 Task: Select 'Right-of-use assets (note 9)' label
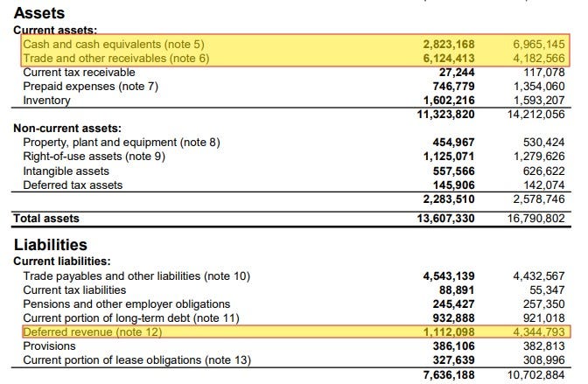point(94,157)
